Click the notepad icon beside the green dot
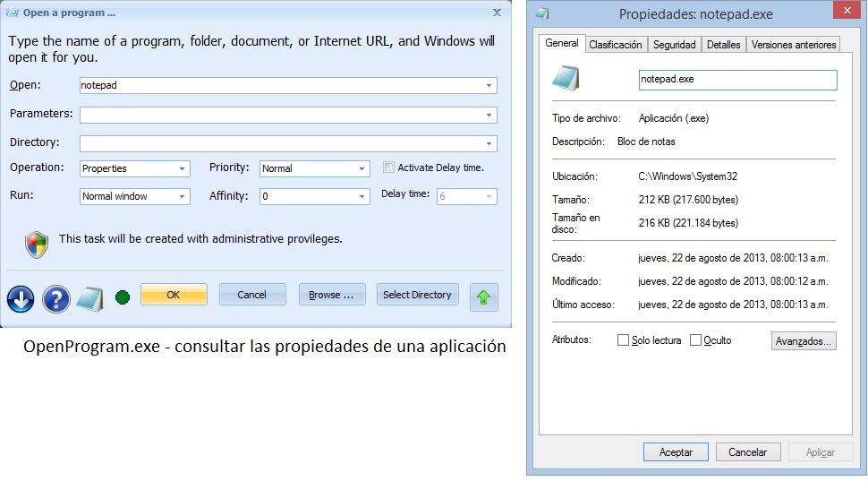Viewport: 868px width, 481px height. click(90, 299)
